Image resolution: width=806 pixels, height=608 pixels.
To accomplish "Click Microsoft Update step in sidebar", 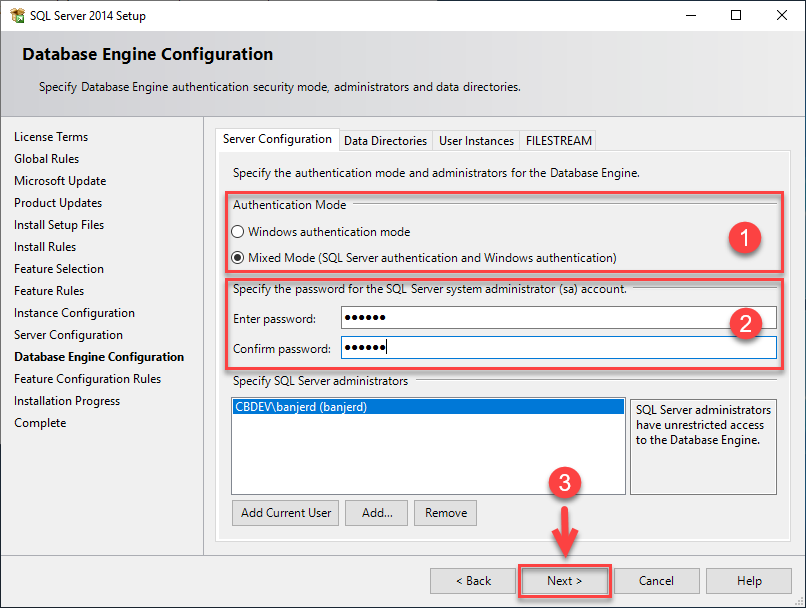I will click(x=60, y=181).
